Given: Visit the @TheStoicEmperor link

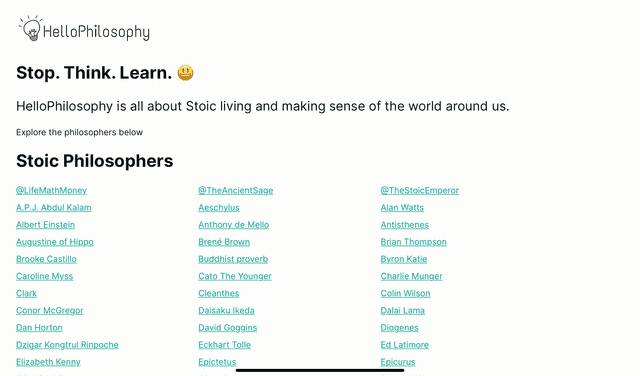Looking at the screenshot, I should tap(420, 190).
